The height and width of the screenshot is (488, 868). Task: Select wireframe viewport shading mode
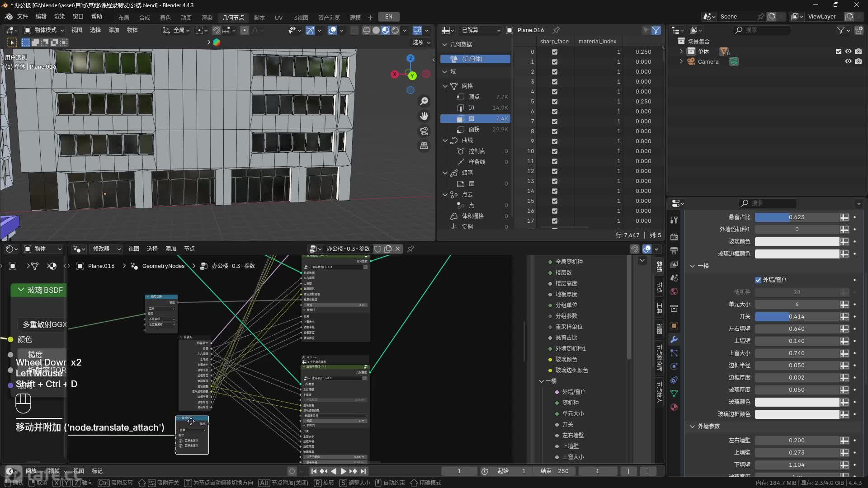point(366,30)
